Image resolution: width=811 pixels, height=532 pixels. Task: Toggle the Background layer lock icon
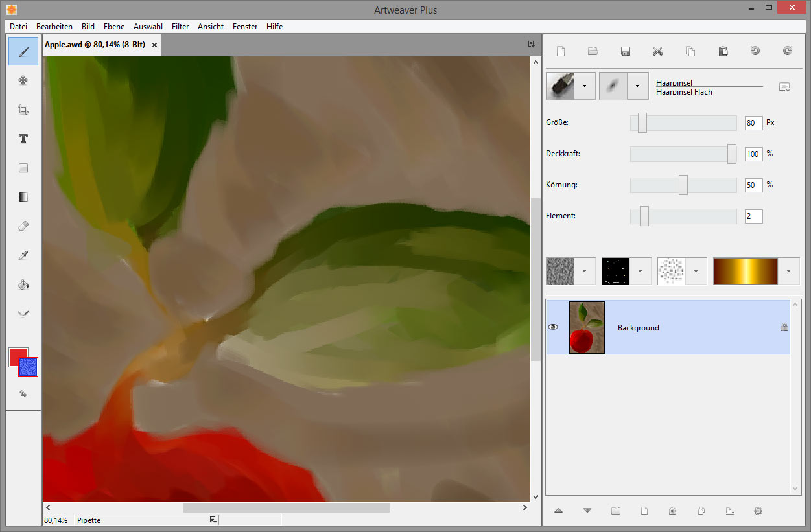pos(784,328)
